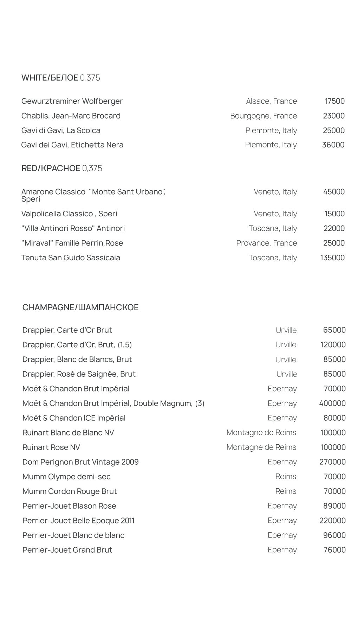Click Gewurztraminer Wolfberger wine entry
Viewport: 364px width, 623px height.
72,101
